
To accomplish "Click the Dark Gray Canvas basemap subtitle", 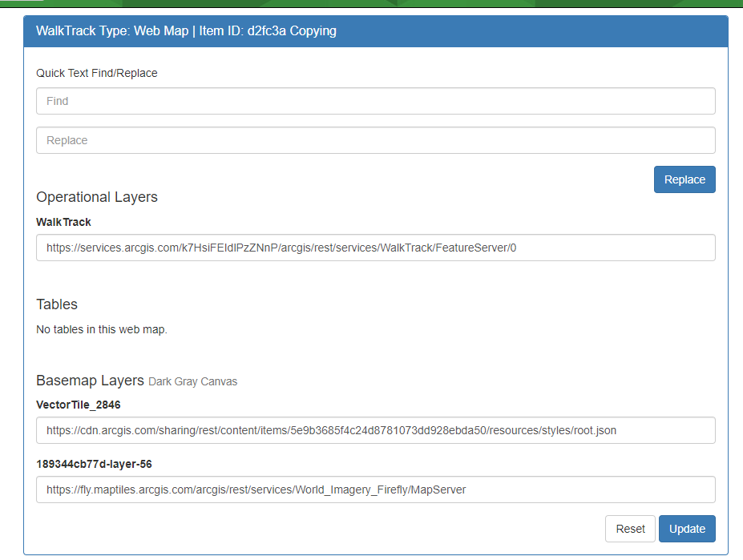I will pos(193,381).
